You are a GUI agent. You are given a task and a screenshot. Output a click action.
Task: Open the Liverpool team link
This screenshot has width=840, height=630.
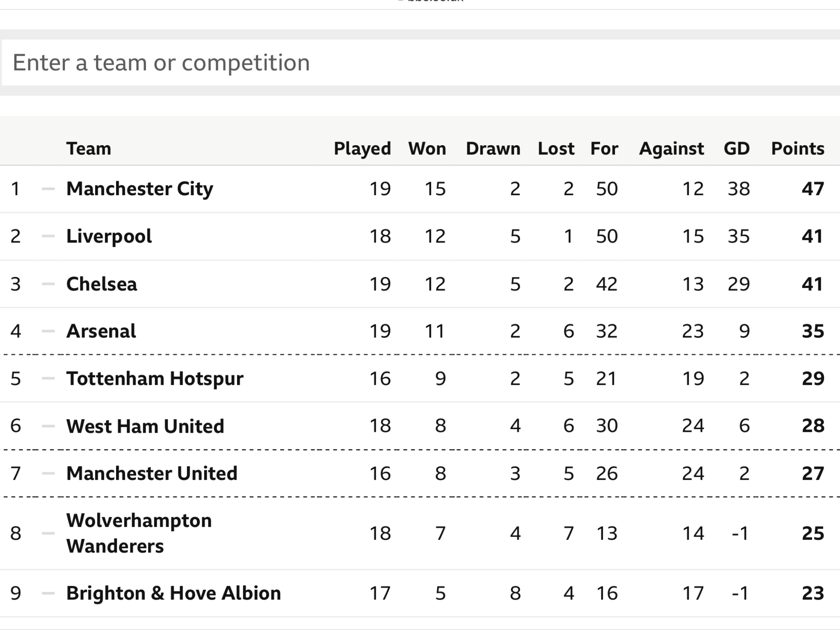click(109, 236)
